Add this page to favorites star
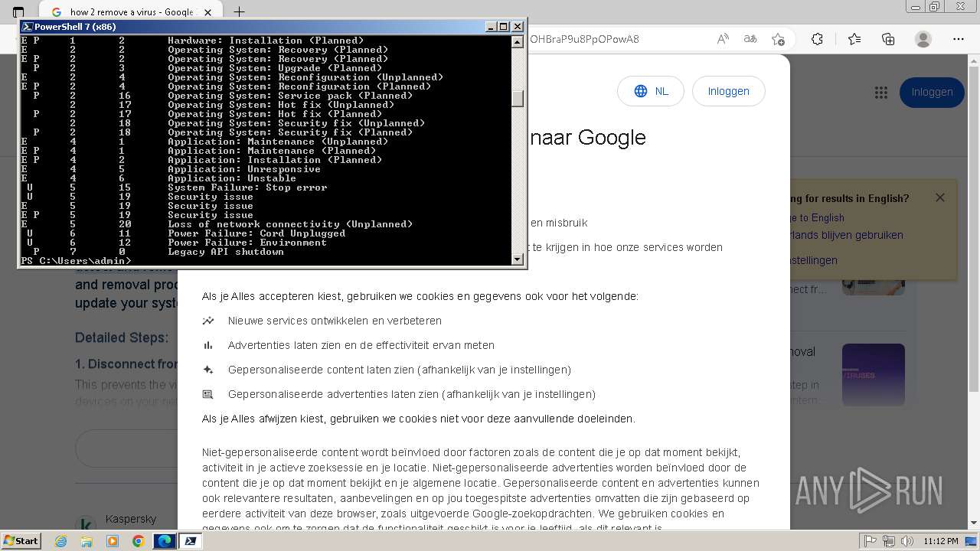This screenshot has width=980, height=551. click(778, 39)
